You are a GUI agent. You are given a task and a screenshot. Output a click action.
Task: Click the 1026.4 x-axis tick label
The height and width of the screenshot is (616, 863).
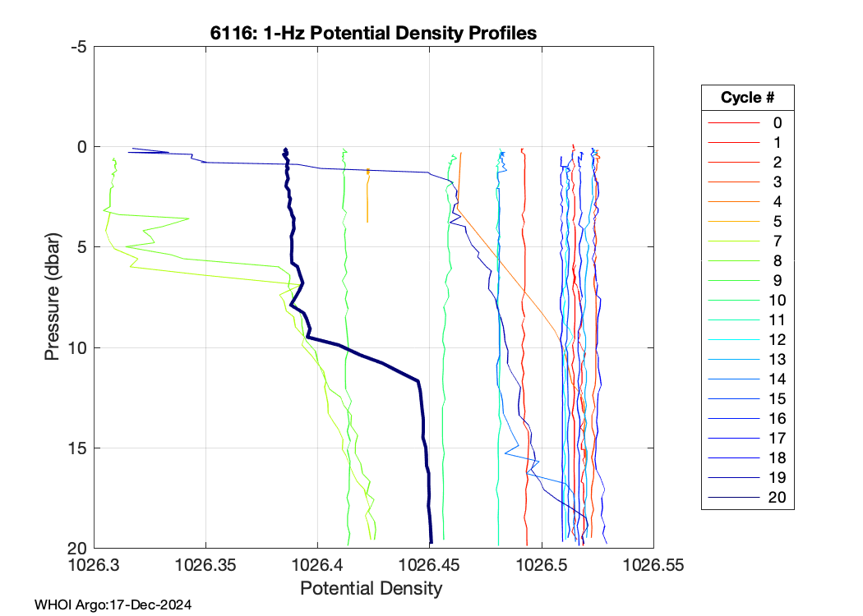click(x=318, y=566)
